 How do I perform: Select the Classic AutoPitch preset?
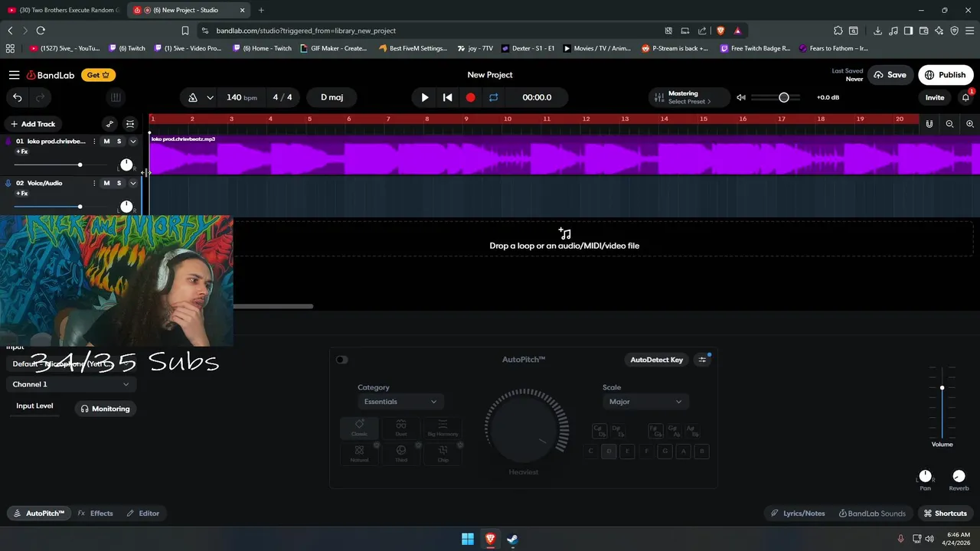pyautogui.click(x=359, y=428)
